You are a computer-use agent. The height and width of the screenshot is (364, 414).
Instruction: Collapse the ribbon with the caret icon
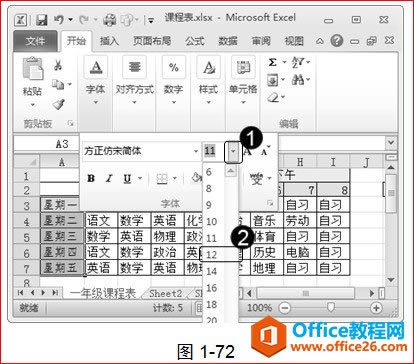[x=320, y=41]
